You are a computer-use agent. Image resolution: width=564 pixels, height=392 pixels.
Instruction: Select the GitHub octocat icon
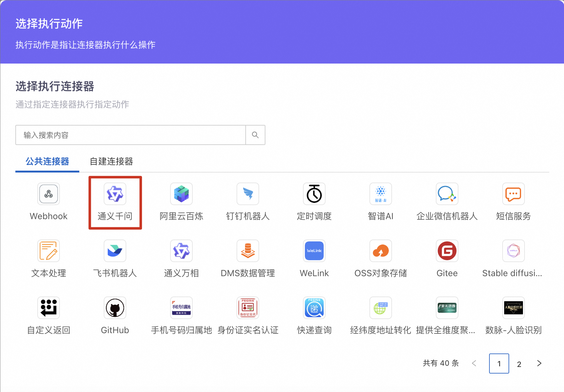(115, 308)
